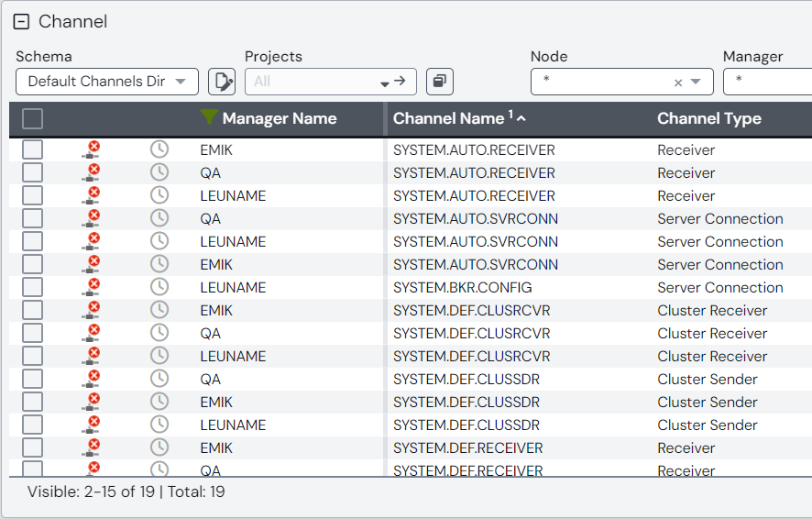The image size is (812, 519).
Task: Click error status icon for LEUNAME SYSTEM.DEF.CLUSSDR
Action: click(x=91, y=425)
